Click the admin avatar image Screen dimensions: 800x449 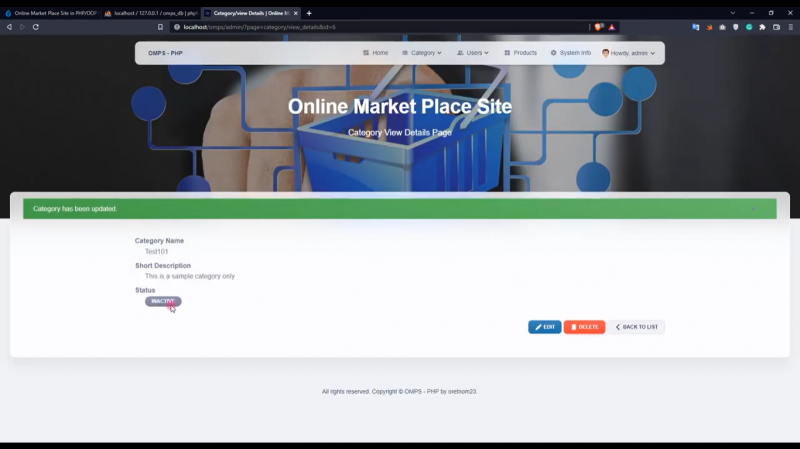605,53
